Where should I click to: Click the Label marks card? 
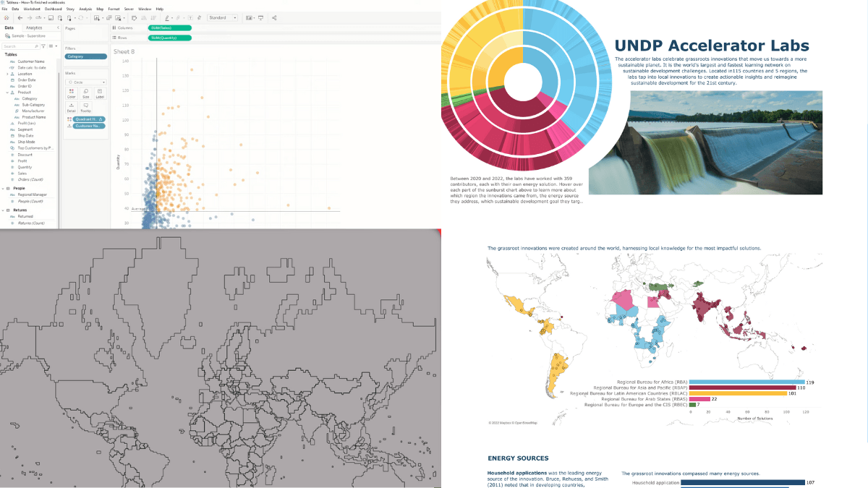[100, 93]
